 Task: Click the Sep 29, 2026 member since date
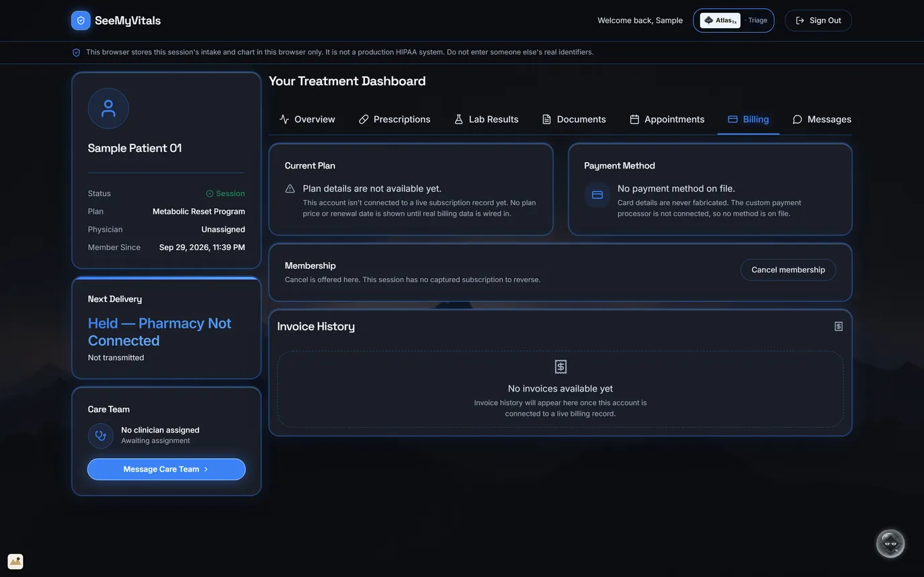coord(202,247)
